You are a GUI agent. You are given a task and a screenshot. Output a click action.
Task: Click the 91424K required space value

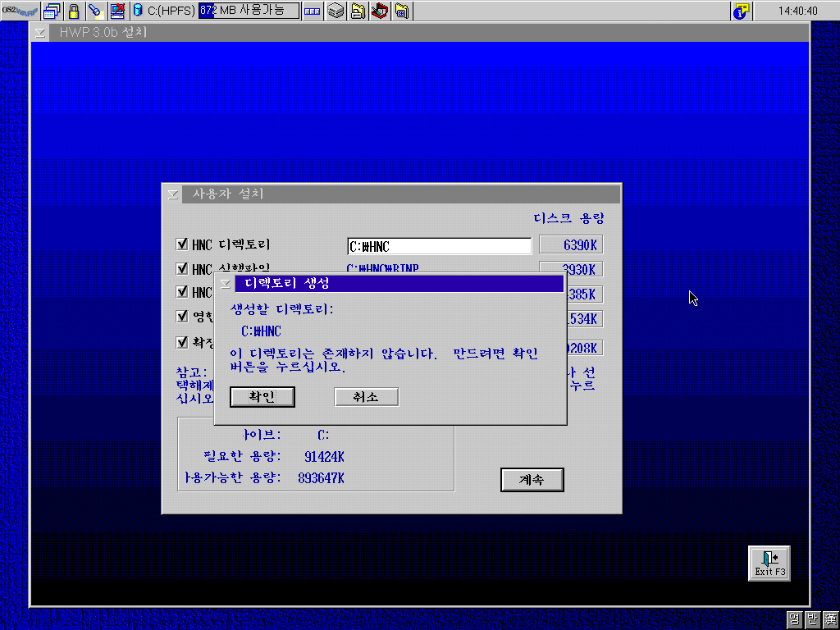(324, 456)
